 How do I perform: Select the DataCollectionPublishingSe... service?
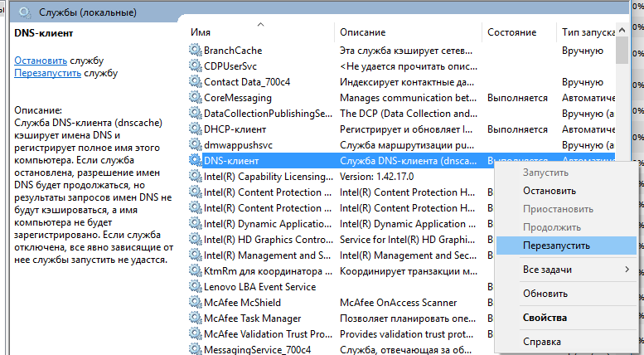click(268, 114)
